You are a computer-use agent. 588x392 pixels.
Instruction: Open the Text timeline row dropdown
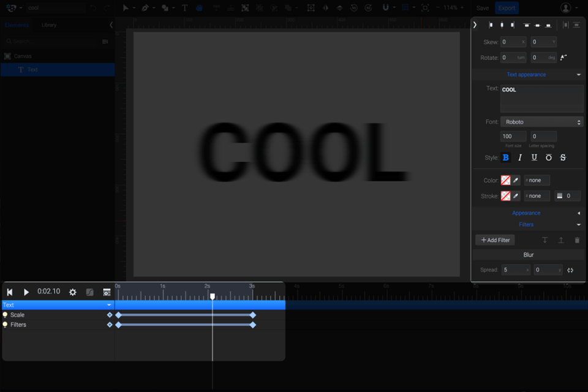pos(109,305)
